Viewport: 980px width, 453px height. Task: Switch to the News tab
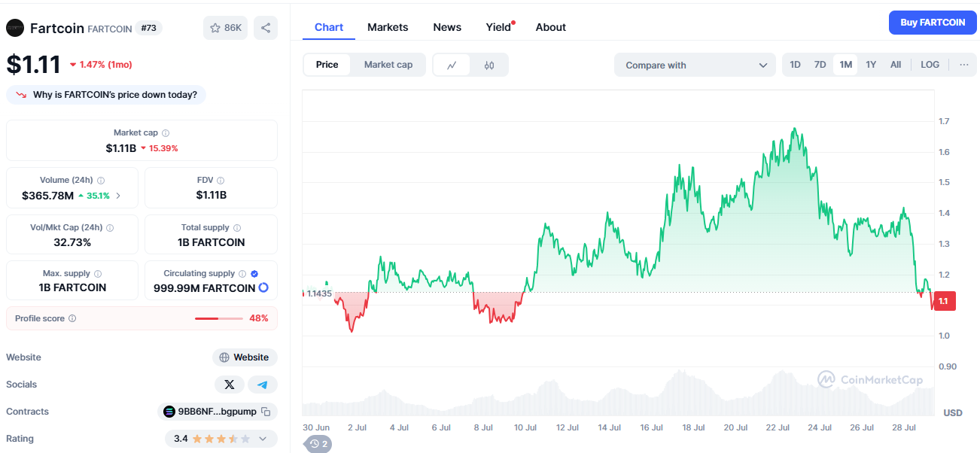447,27
